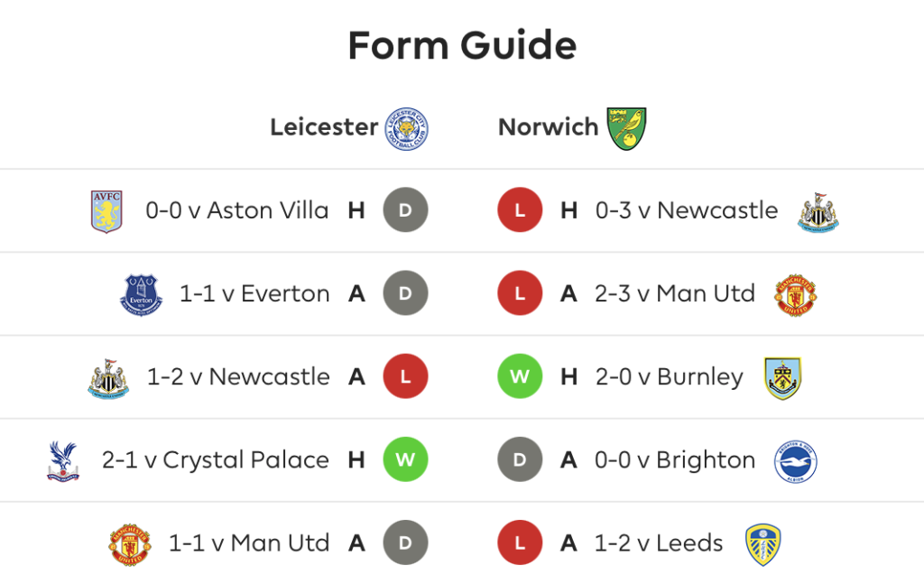Screen dimensions: 924x584
Task: Click the Burnley club crest
Action: coord(782,378)
